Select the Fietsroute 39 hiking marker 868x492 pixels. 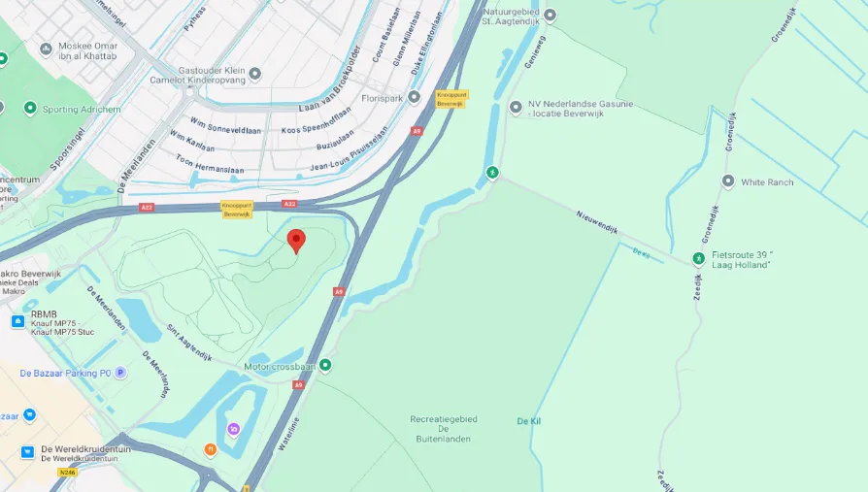point(698,258)
